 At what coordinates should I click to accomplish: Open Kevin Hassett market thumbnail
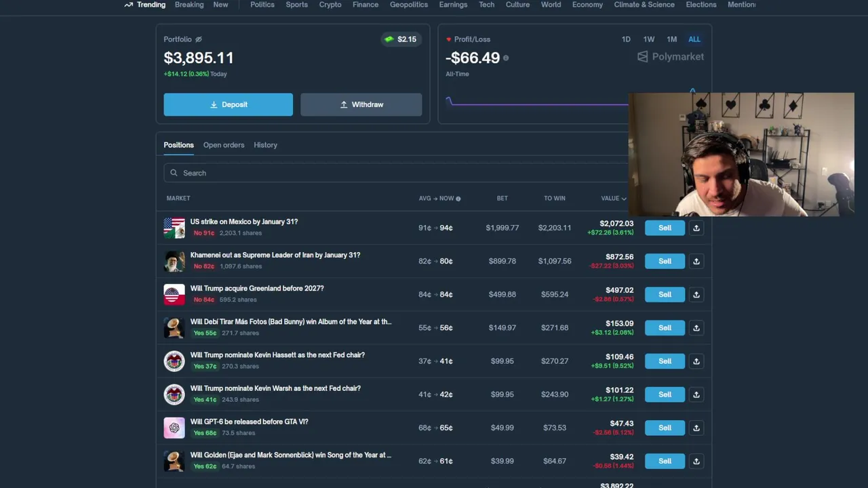pos(174,361)
